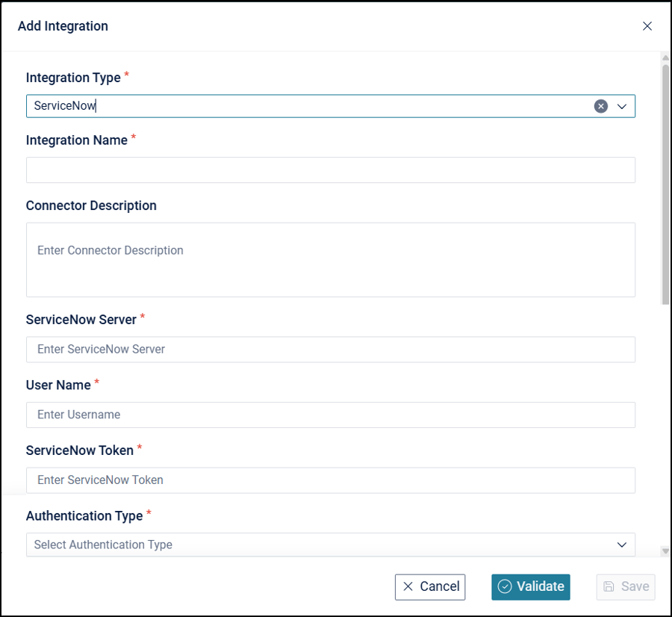Focus the Integration Name text field
Viewport: 672px width, 617px height.
coord(331,170)
